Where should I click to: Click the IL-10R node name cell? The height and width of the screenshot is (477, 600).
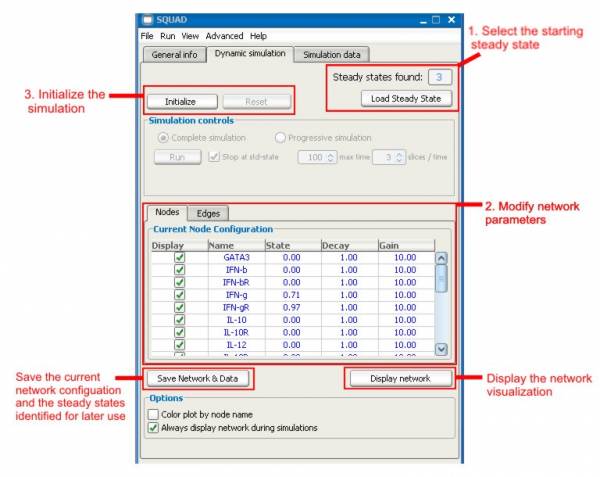point(236,332)
